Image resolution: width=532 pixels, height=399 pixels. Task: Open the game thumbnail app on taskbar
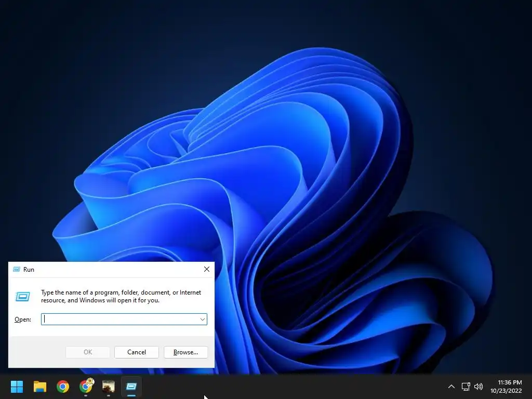click(x=109, y=386)
